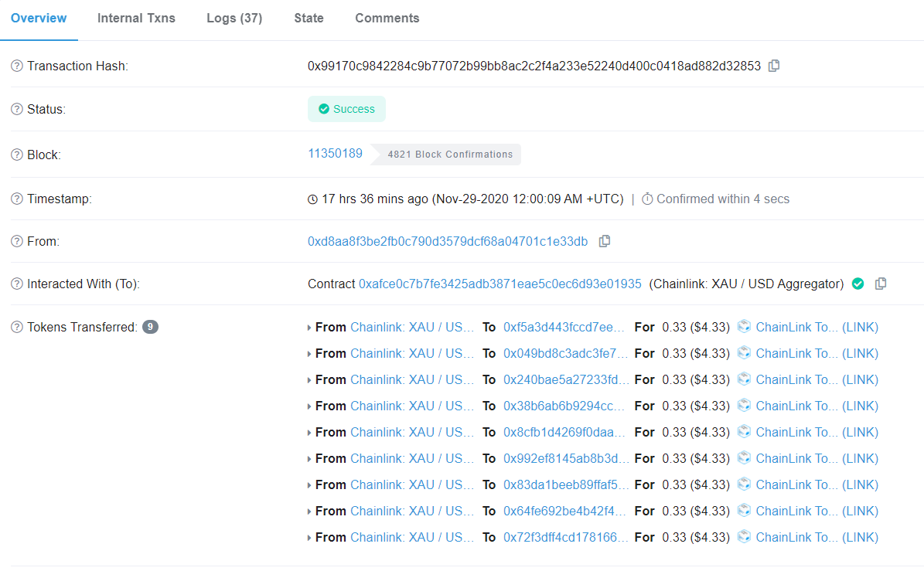Click help icon beside Status label
The width and height of the screenshot is (924, 571).
click(x=17, y=110)
